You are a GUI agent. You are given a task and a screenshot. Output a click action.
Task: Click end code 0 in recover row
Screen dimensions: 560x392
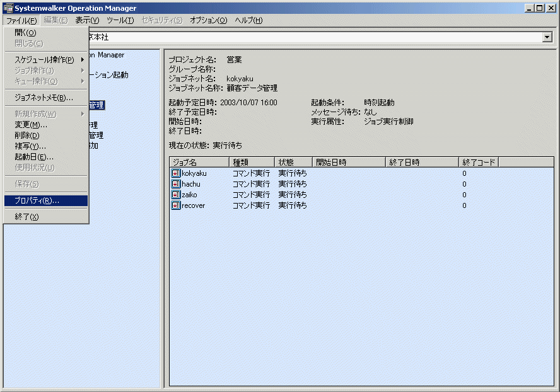tap(464, 205)
